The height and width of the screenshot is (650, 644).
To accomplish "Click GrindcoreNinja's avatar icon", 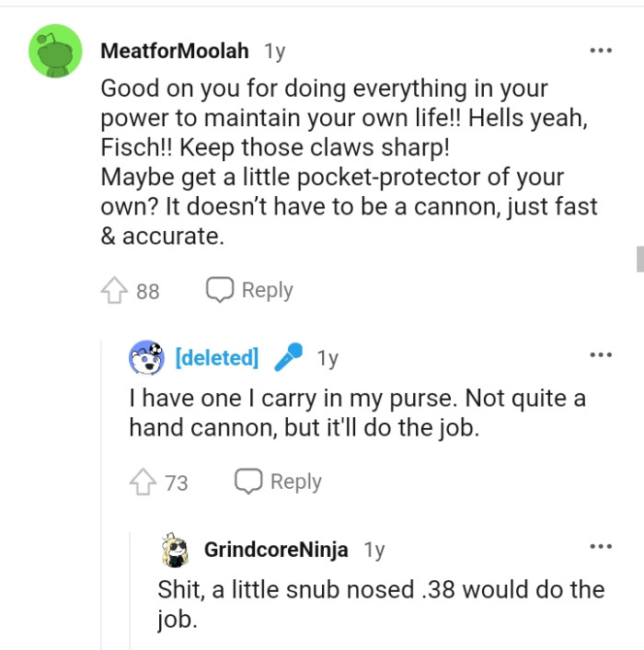I will tap(175, 550).
